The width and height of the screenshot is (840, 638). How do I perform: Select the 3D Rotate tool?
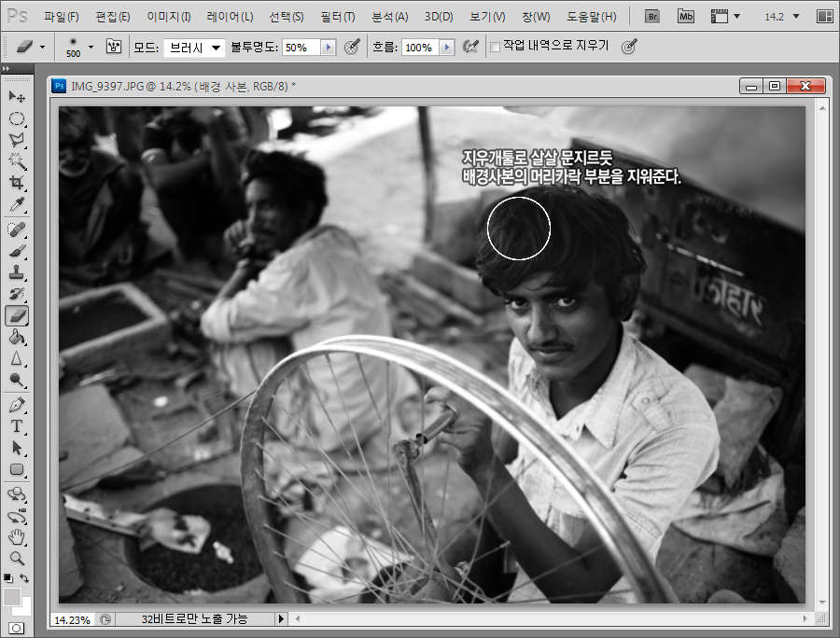click(x=17, y=494)
